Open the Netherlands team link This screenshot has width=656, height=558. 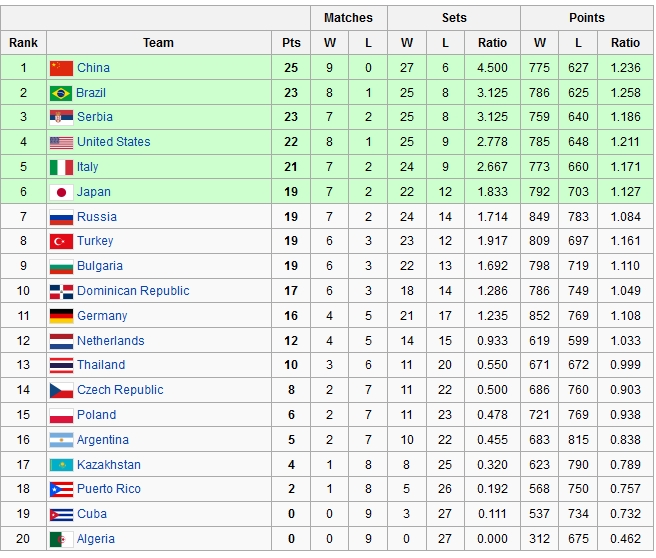coord(110,341)
